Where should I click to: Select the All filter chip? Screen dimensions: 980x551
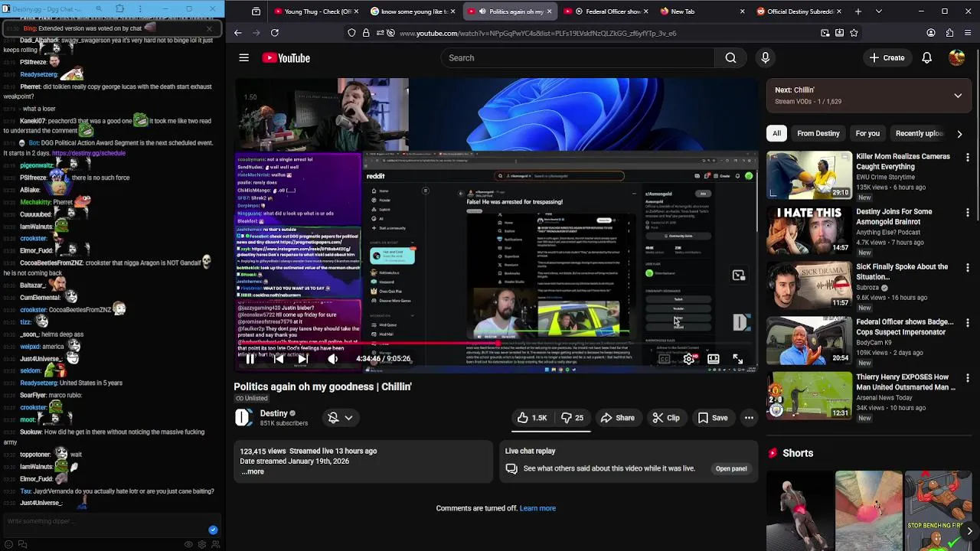pos(776,133)
